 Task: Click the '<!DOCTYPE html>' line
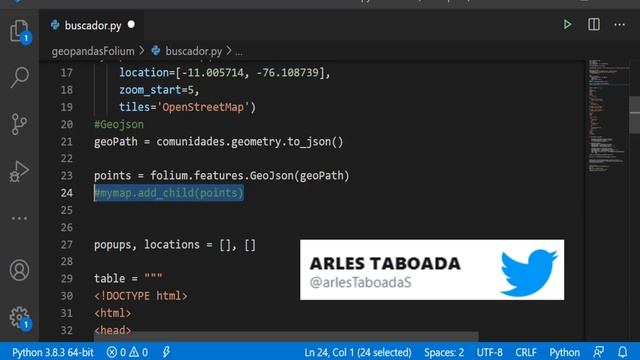(x=141, y=296)
